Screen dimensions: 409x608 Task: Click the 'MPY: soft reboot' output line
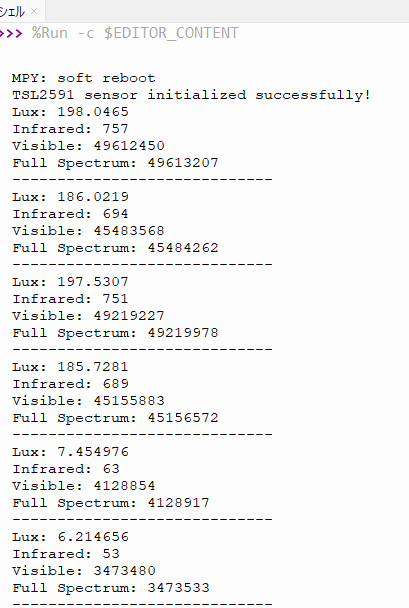[84, 78]
